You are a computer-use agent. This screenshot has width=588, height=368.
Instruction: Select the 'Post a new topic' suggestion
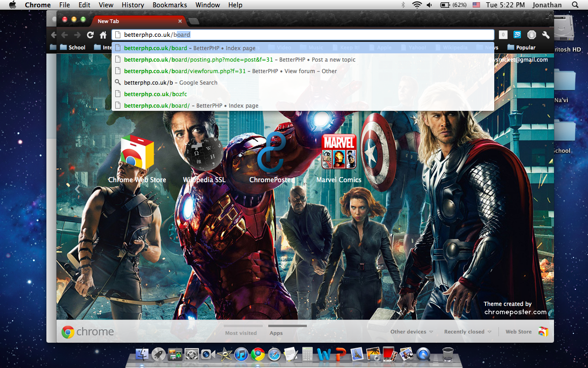coord(303,59)
